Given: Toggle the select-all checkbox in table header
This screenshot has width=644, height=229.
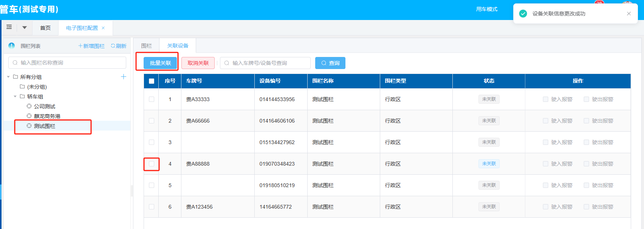Looking at the screenshot, I should tap(152, 81).
